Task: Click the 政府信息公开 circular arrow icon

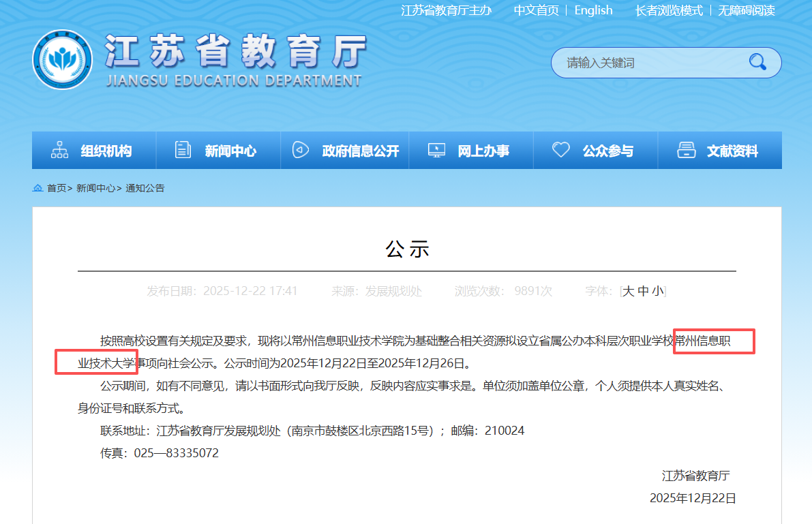Action: click(301, 149)
